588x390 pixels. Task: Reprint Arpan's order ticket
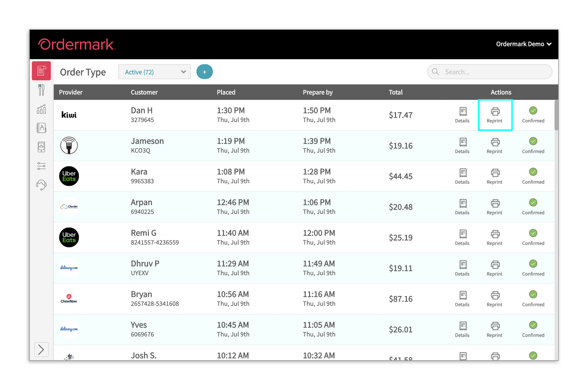495,207
